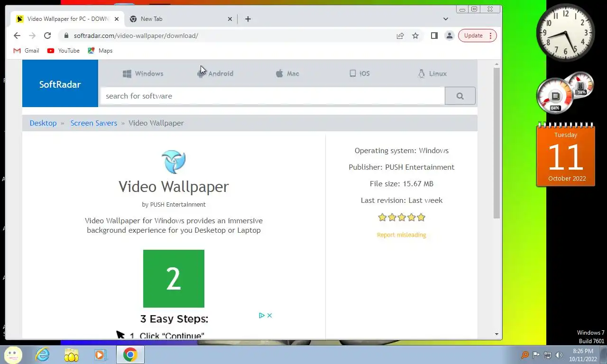Click the Chrome Update button
The image size is (607, 364).
pos(478,36)
